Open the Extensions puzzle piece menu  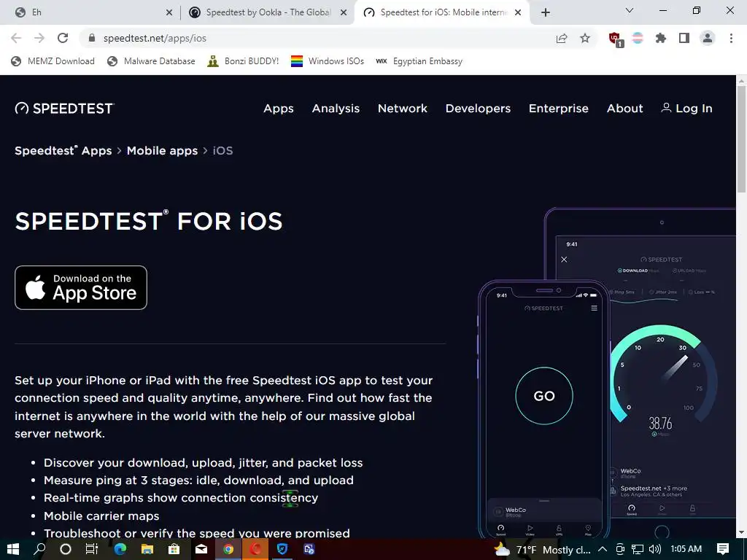(661, 38)
